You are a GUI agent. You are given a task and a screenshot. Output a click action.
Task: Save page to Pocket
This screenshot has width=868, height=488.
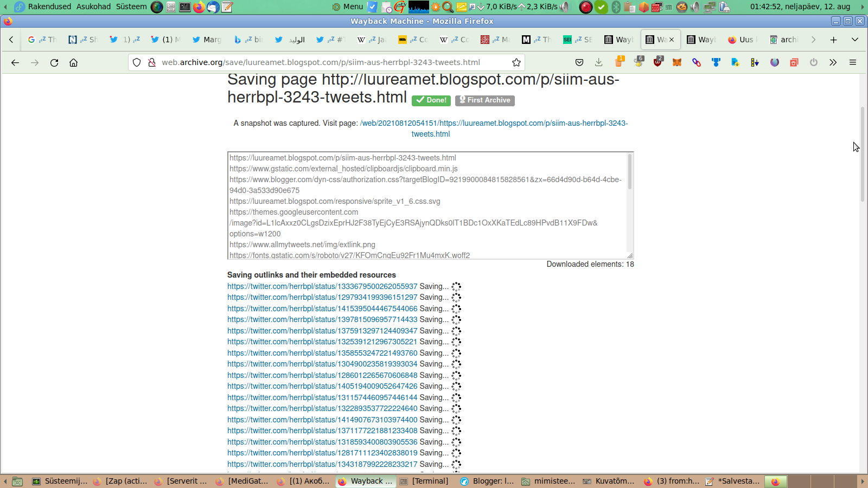579,62
